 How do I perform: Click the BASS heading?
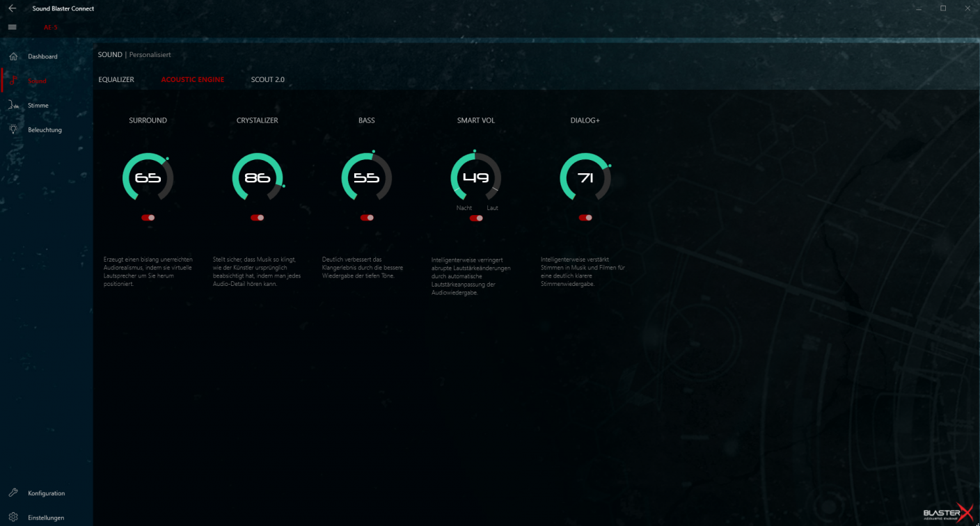click(367, 120)
